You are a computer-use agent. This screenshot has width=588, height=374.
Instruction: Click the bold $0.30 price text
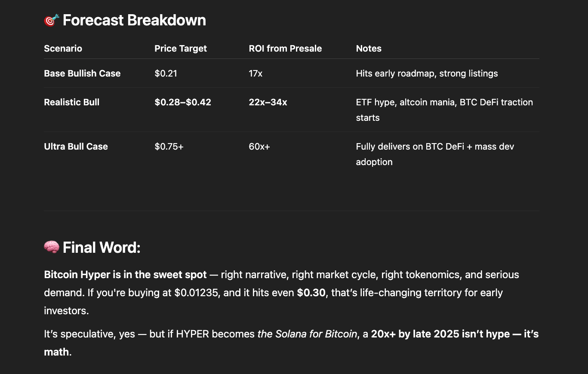[x=311, y=293]
